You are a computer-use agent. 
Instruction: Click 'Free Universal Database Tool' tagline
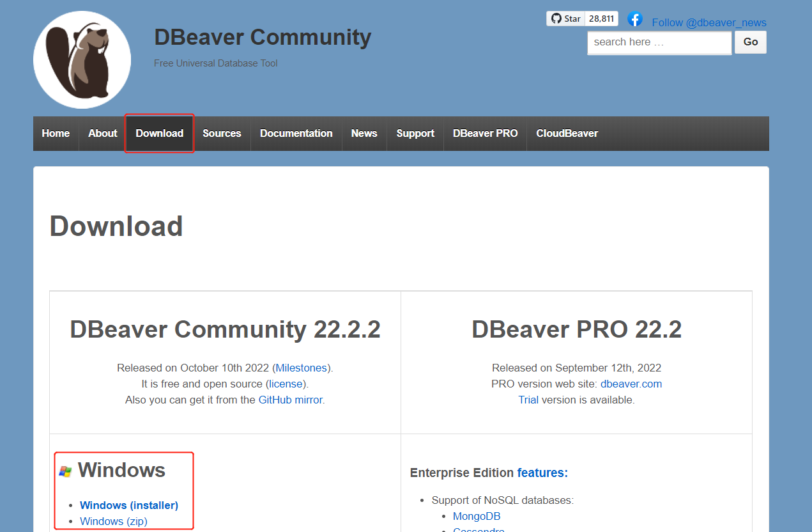click(216, 63)
